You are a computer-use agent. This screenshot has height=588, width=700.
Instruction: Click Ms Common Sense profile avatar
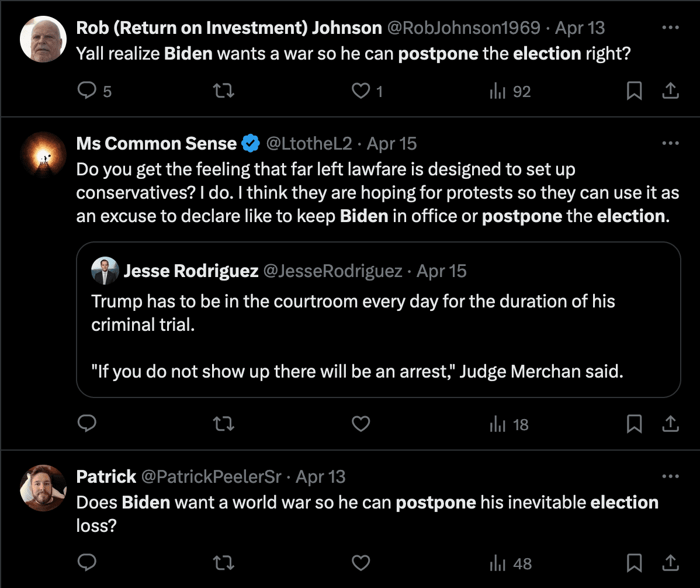pos(43,154)
